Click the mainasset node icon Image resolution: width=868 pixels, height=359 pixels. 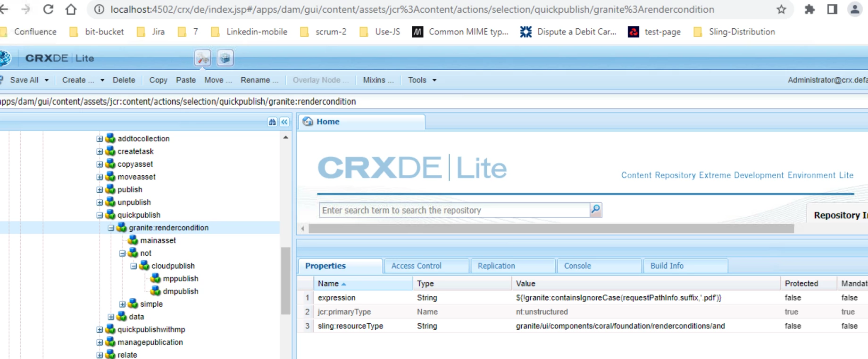[133, 240]
